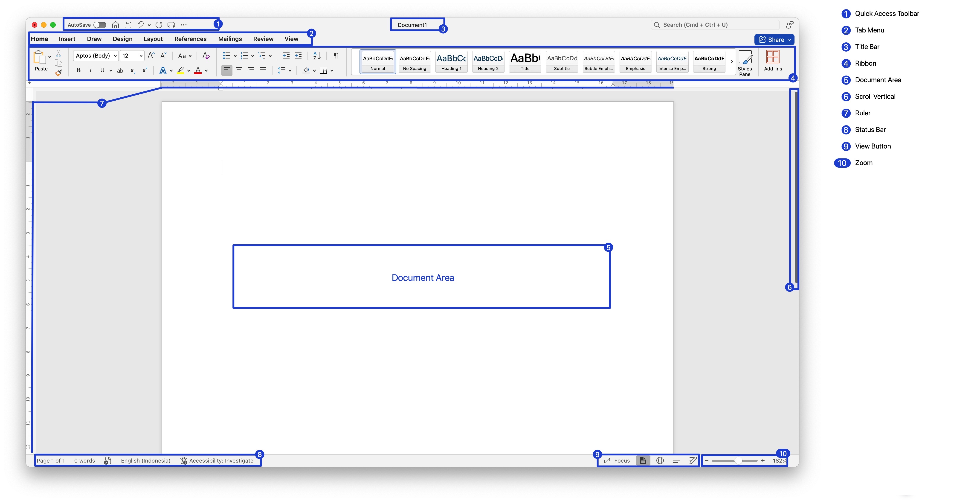Viewport: 980px width, 501px height.
Task: Click the Clear Formatting icon
Action: tap(206, 55)
